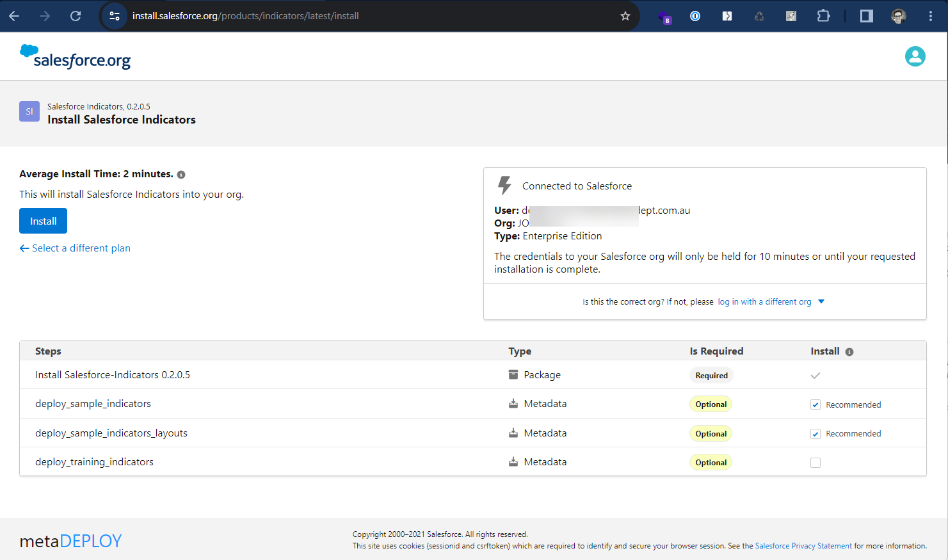Open the grayed recycle-style extension icon

point(759,16)
